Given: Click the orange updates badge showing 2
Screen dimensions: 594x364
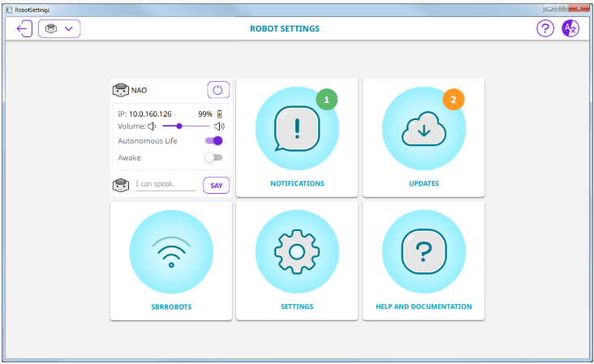Looking at the screenshot, I should click(453, 100).
